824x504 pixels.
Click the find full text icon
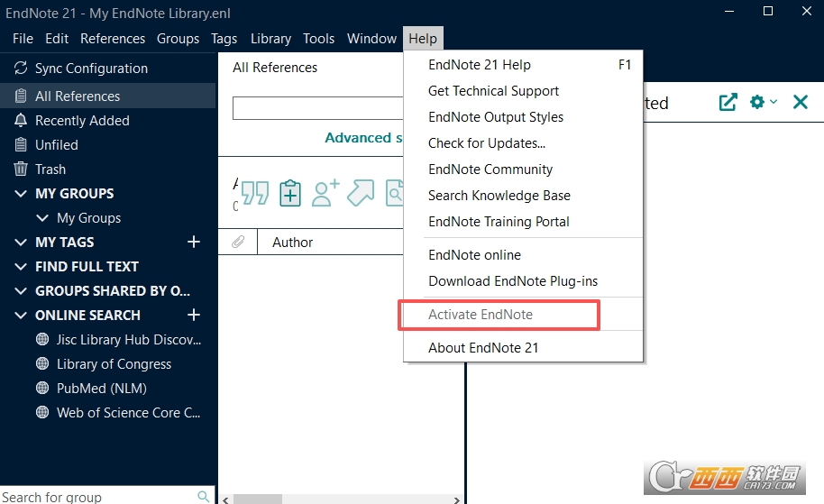395,193
